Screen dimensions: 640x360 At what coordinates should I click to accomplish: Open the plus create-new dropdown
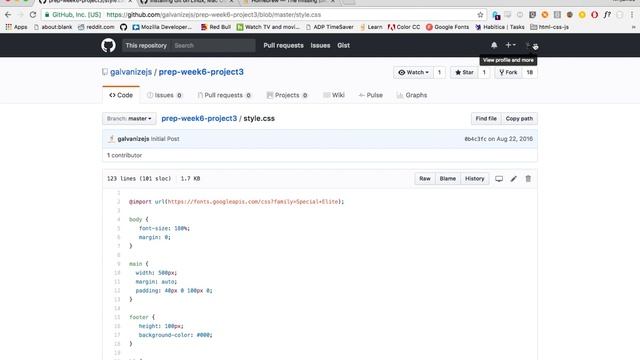coord(510,45)
